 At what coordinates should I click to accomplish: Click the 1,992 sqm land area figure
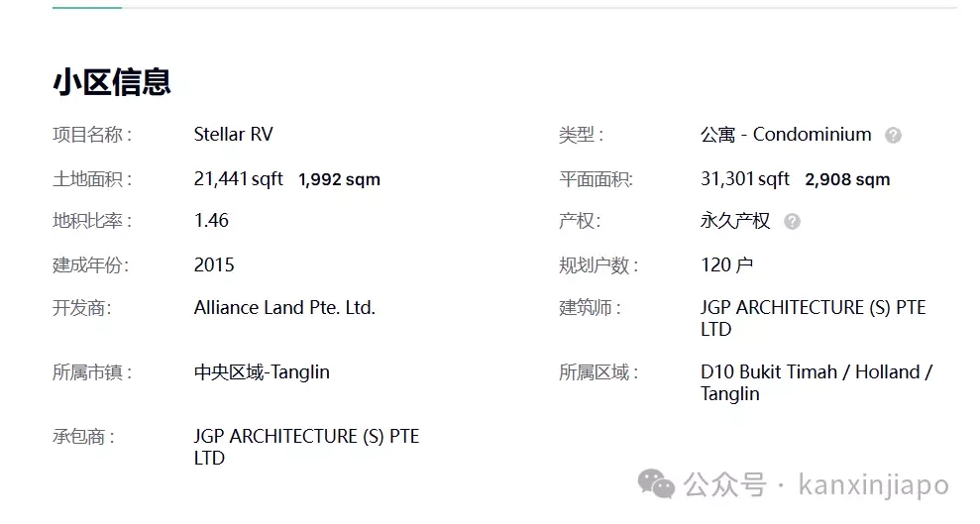(339, 180)
